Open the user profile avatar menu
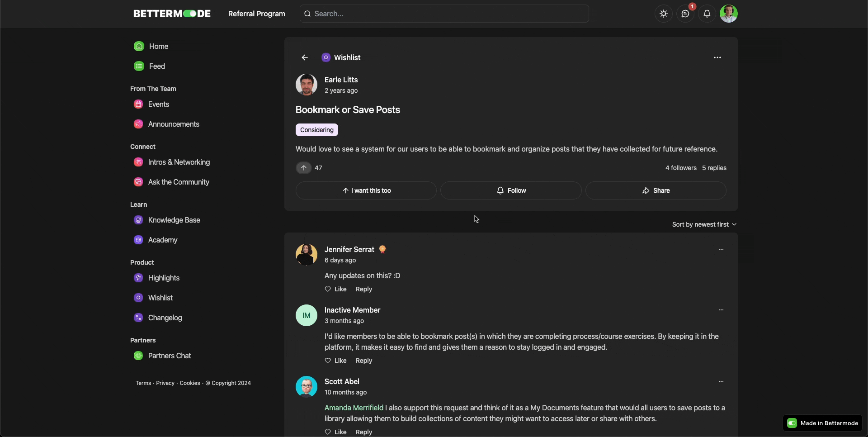The height and width of the screenshot is (437, 868). (728, 14)
